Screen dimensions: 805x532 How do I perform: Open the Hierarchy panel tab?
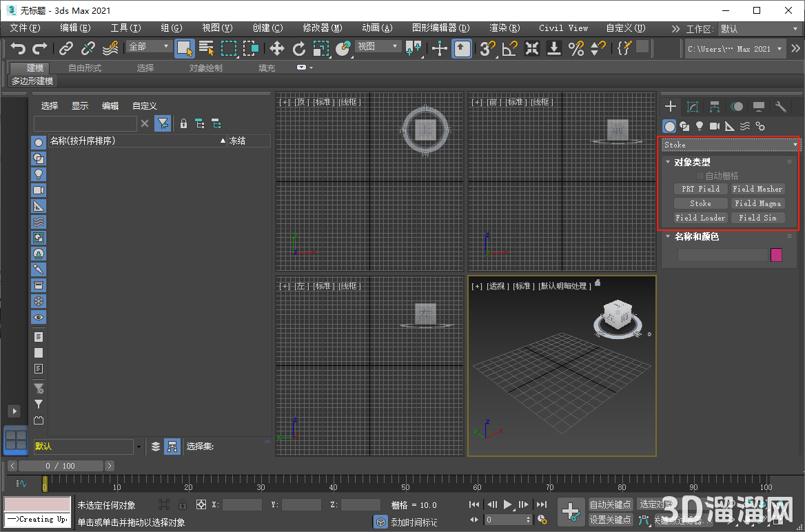[x=715, y=107]
